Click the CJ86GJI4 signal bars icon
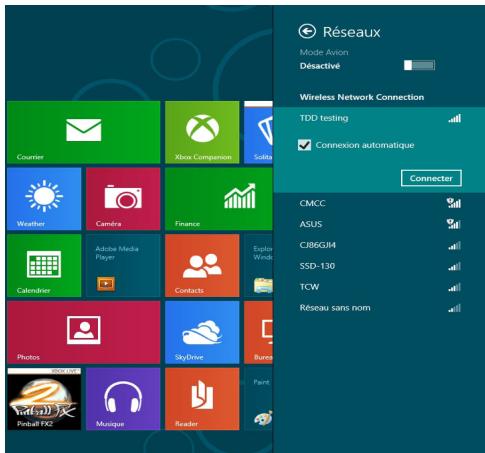485x453 pixels. (455, 246)
